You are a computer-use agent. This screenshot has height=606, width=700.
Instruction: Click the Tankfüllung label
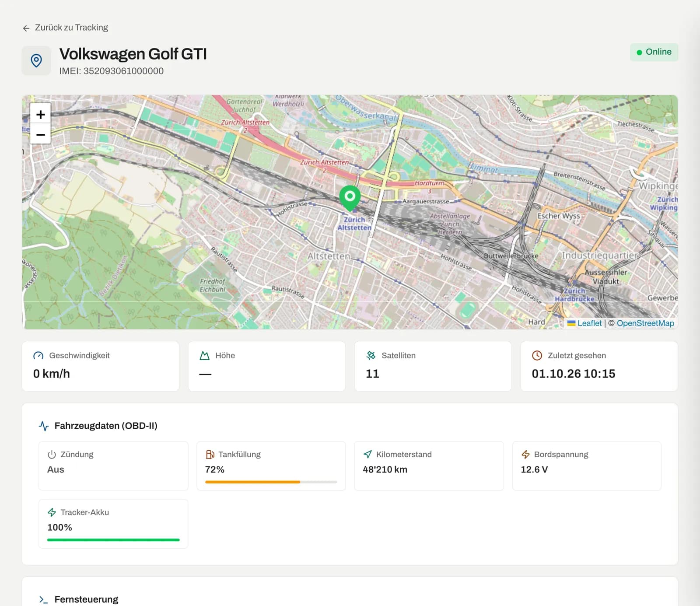coord(239,455)
